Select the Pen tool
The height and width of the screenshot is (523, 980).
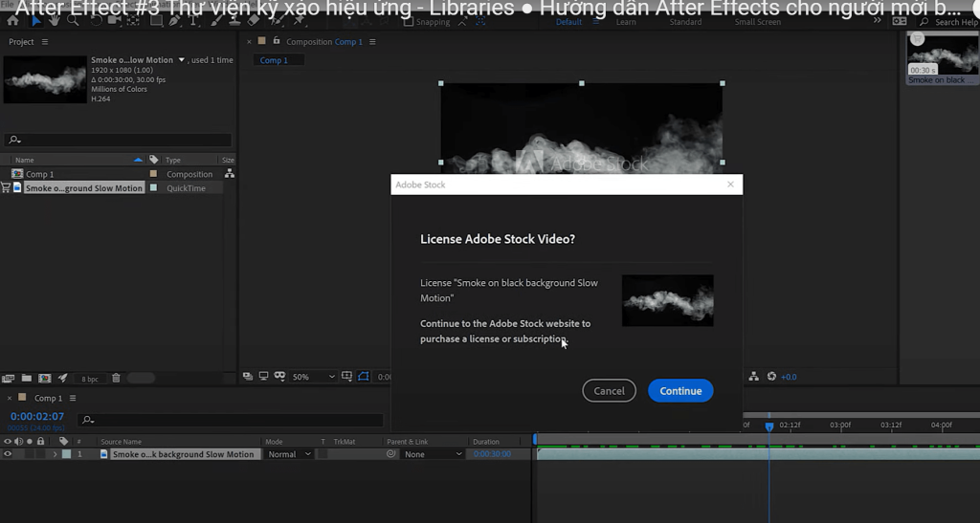(174, 21)
